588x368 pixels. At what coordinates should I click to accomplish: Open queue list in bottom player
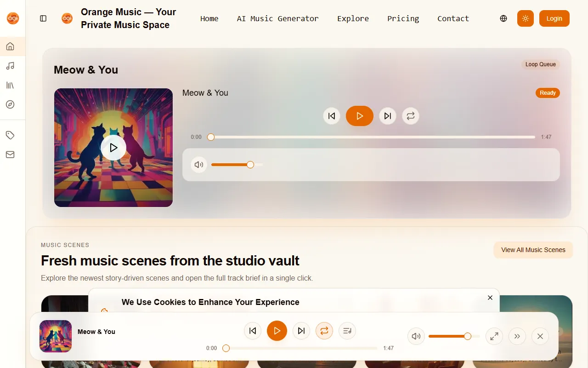347,331
